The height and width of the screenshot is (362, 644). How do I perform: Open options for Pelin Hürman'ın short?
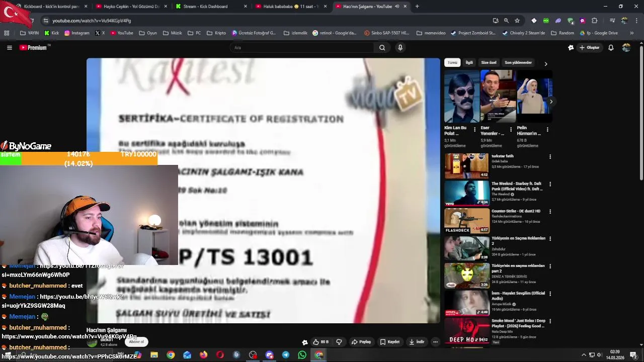[x=547, y=130]
